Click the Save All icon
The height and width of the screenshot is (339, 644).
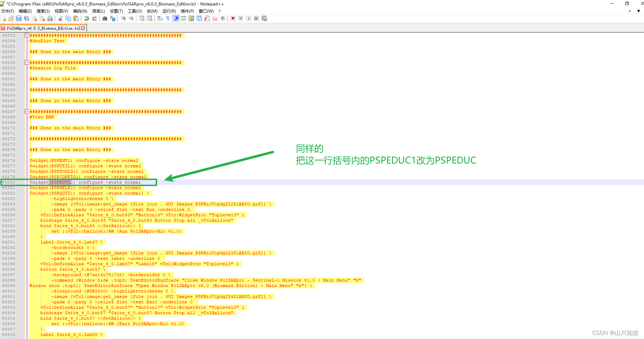tap(27, 18)
